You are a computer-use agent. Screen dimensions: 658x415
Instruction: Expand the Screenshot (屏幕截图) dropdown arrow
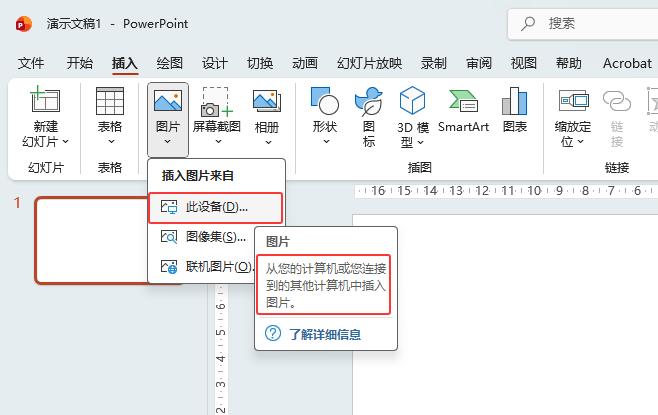click(218, 142)
